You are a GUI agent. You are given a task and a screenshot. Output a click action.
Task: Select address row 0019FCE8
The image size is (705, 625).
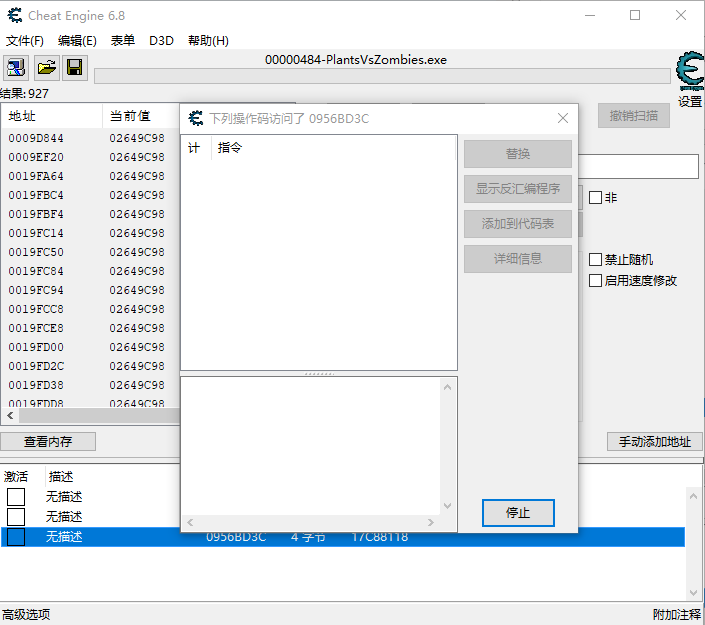point(90,328)
